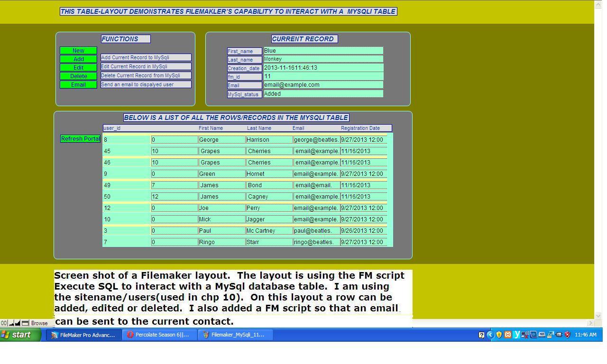Click the fm_id field showing 11

coord(323,76)
